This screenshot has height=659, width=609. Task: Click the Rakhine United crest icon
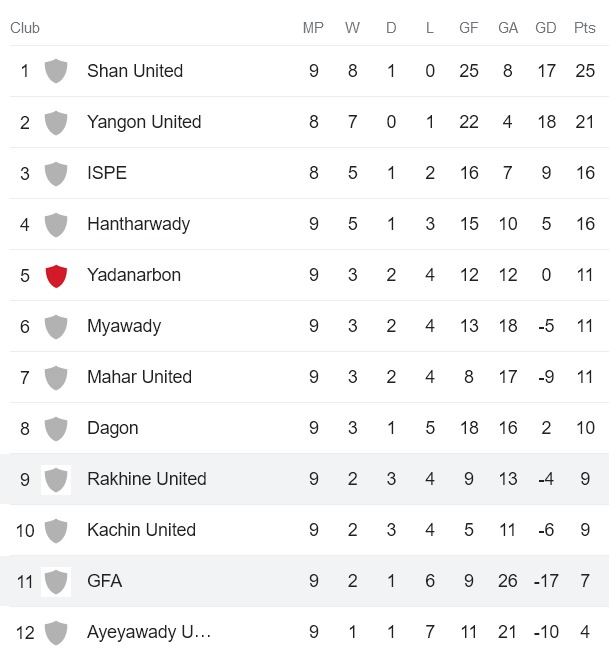pos(56,479)
